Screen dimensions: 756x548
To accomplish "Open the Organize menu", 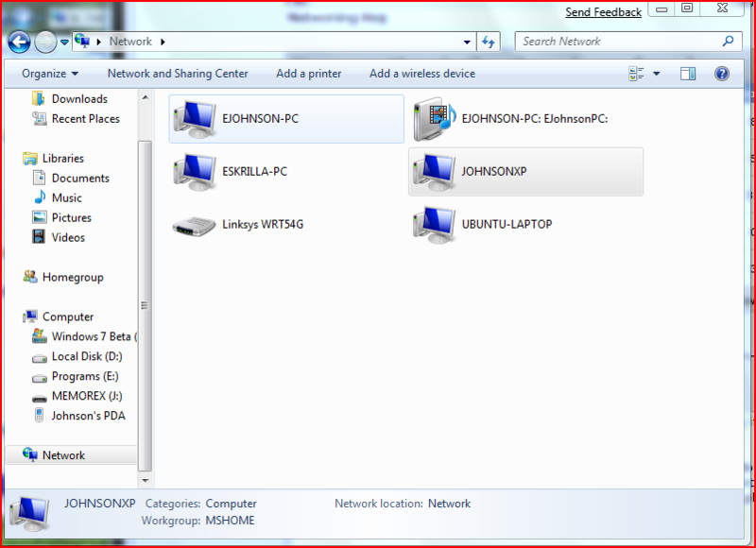I will click(x=50, y=74).
